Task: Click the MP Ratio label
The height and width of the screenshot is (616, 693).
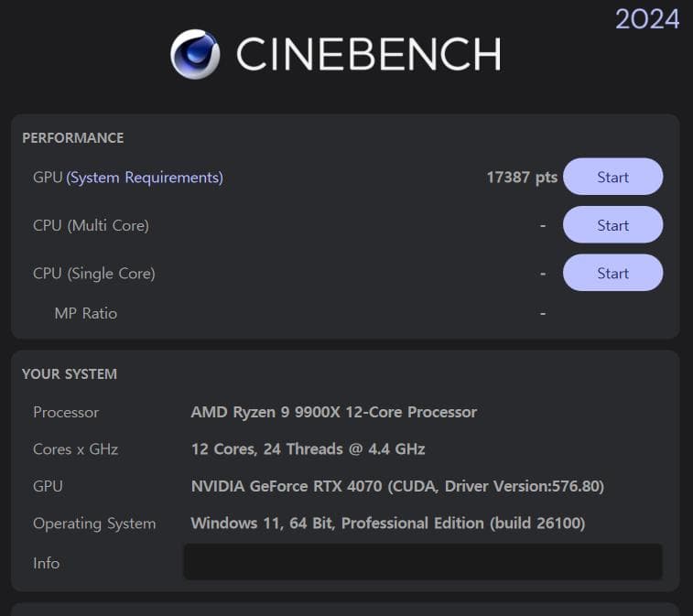Action: [x=86, y=313]
